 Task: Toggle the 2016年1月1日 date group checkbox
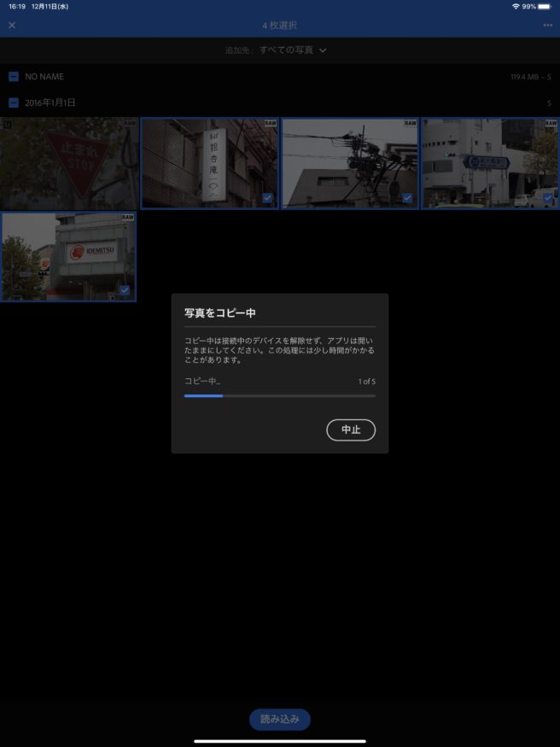click(x=14, y=103)
